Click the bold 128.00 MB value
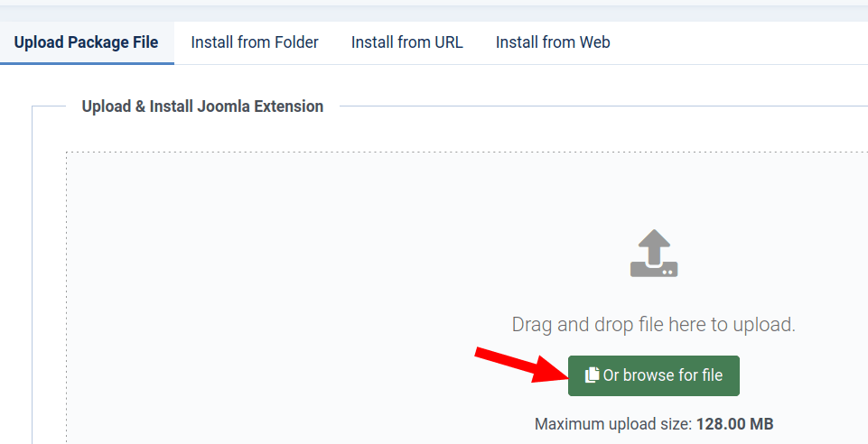868x444 pixels. (734, 424)
